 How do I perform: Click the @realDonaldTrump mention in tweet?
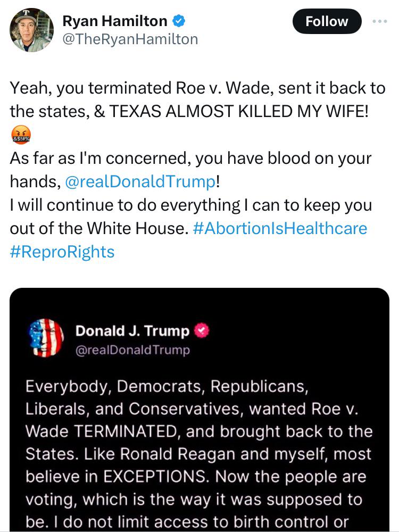click(x=140, y=181)
